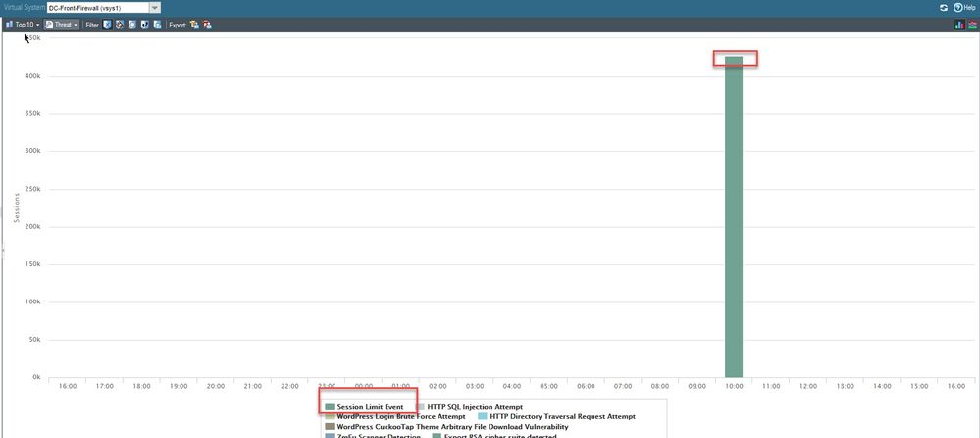Toggle HTTP SQL Injection Attempt legend swatch
980x438 pixels.
coord(420,407)
